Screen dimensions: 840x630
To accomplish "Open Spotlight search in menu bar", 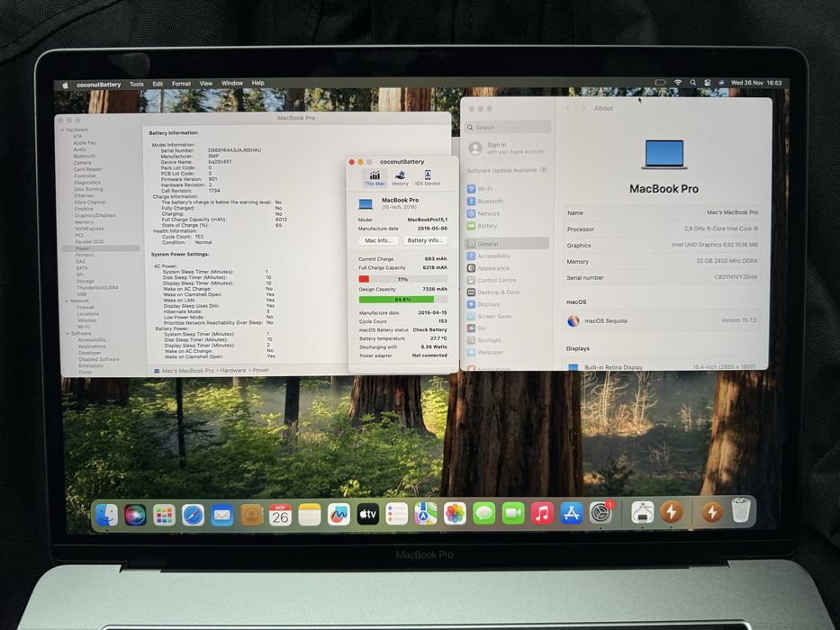I will tap(692, 83).
